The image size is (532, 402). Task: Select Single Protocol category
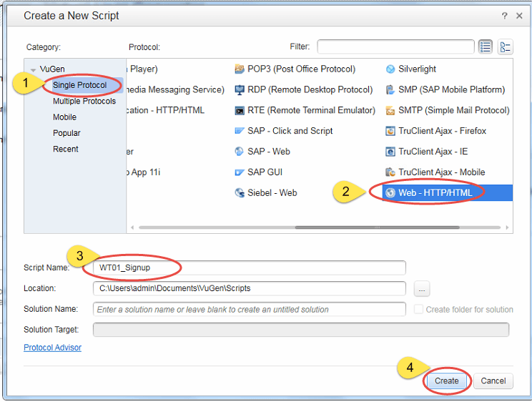pyautogui.click(x=79, y=86)
